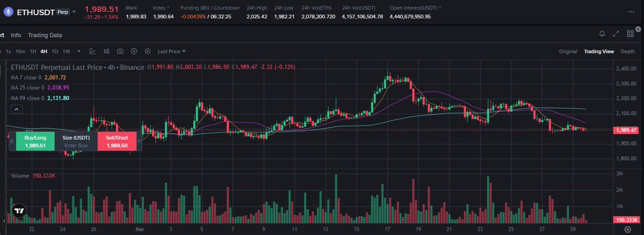Set chart interval to 1s
644x235 pixels.
[x=8, y=52]
